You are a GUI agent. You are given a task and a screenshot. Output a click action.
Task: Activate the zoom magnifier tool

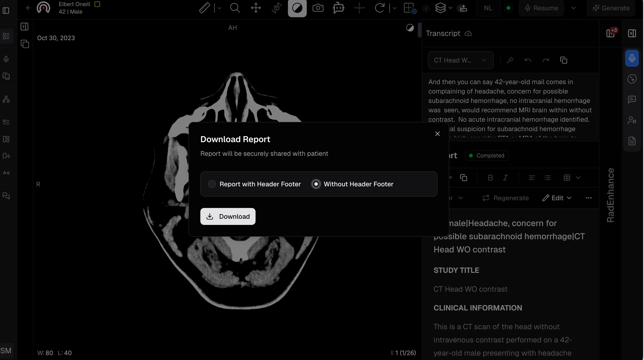(x=235, y=8)
